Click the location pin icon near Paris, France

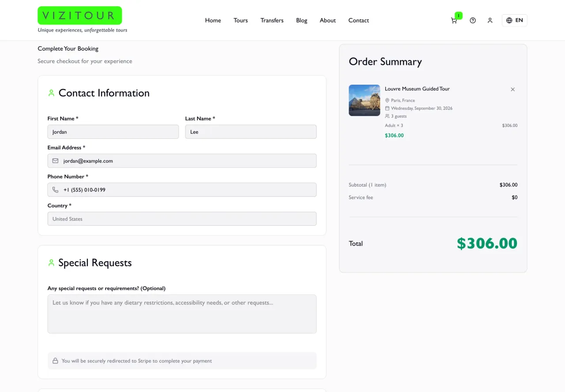[x=387, y=101]
